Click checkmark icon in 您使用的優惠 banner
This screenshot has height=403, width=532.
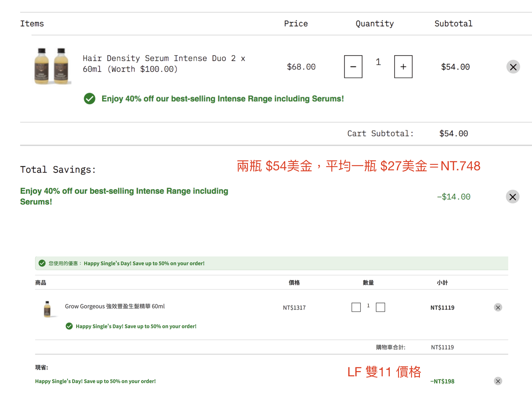point(42,263)
